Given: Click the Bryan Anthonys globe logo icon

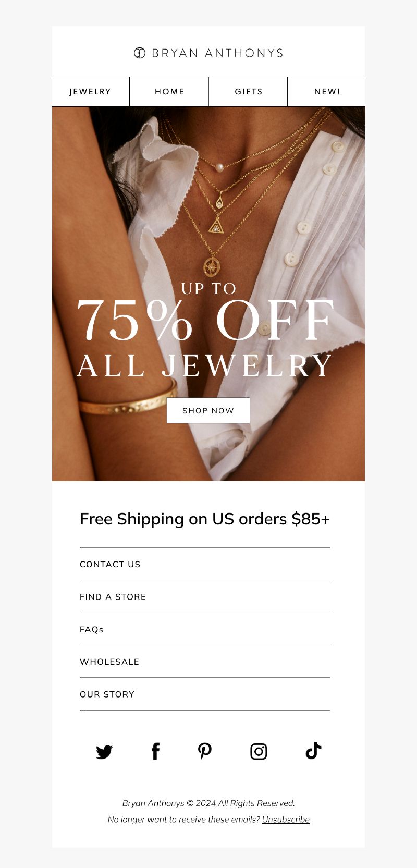Looking at the screenshot, I should [x=140, y=53].
